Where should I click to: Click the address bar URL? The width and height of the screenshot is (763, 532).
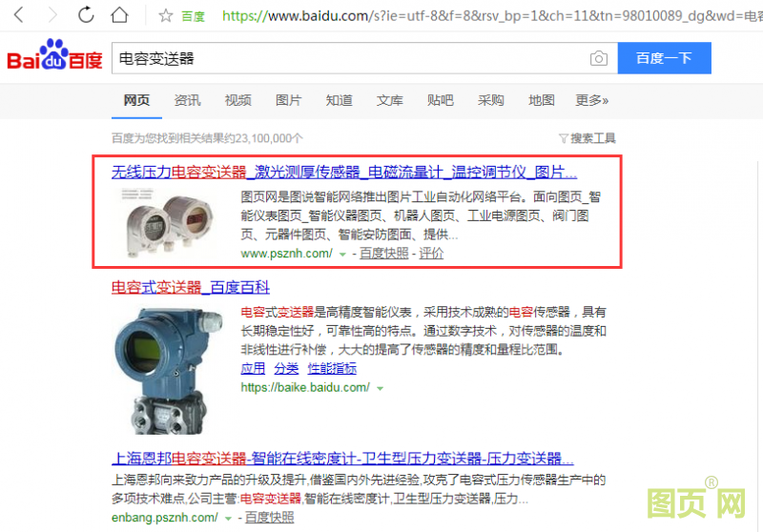click(x=491, y=16)
